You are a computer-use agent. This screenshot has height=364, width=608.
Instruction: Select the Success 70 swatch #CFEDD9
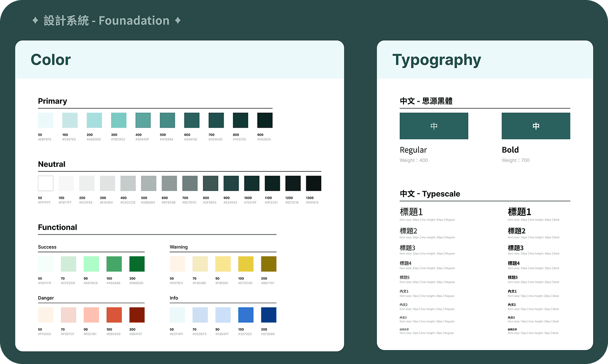68,264
